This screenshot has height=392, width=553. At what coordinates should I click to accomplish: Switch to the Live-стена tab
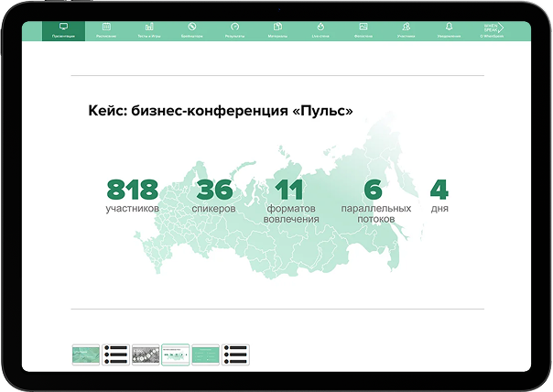[320, 30]
